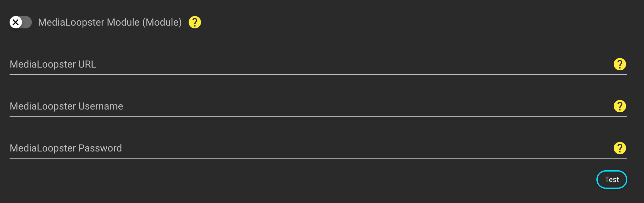
Task: Click yellow question mark in URL row
Action: [620, 64]
